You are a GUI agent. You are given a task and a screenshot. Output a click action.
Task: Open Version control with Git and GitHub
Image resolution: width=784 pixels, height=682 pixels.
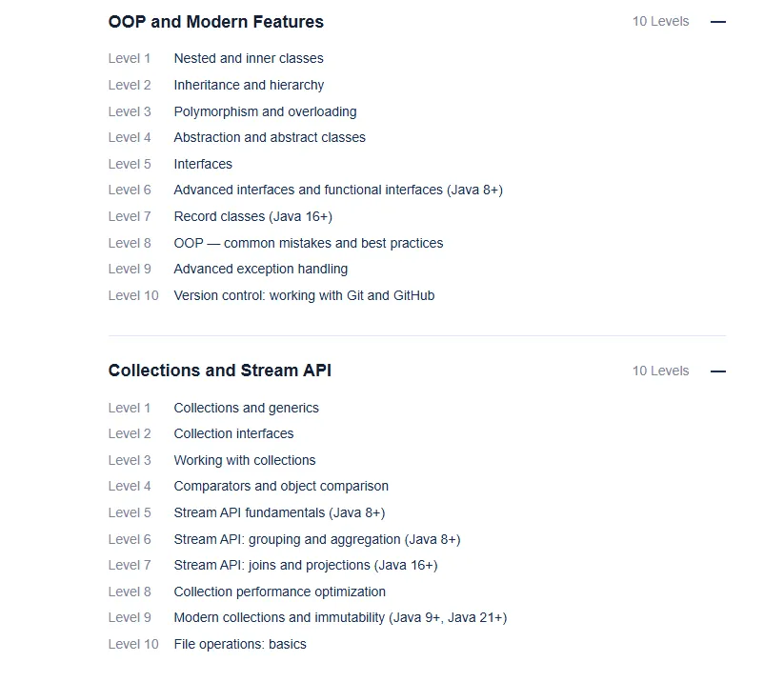point(303,296)
